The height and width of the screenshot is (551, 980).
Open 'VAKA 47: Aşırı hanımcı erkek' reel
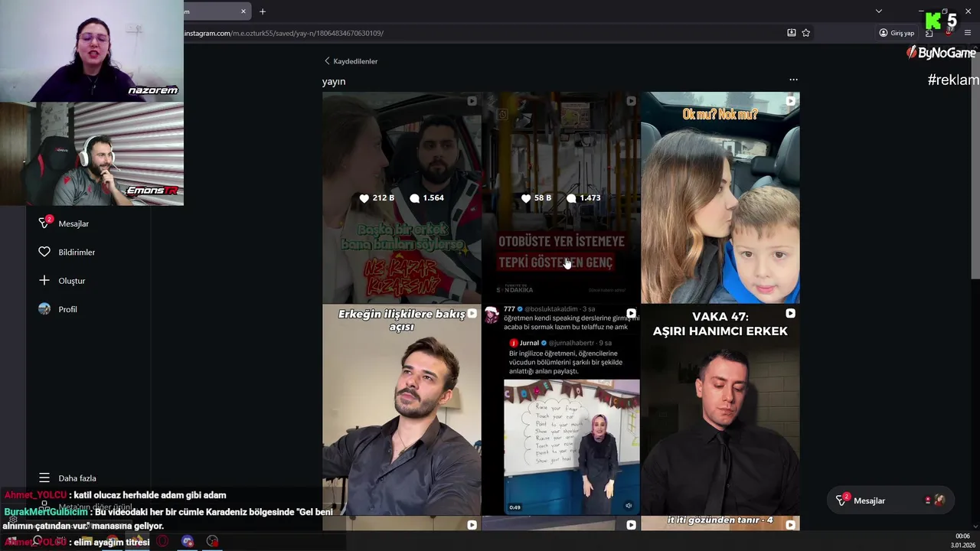(x=720, y=409)
